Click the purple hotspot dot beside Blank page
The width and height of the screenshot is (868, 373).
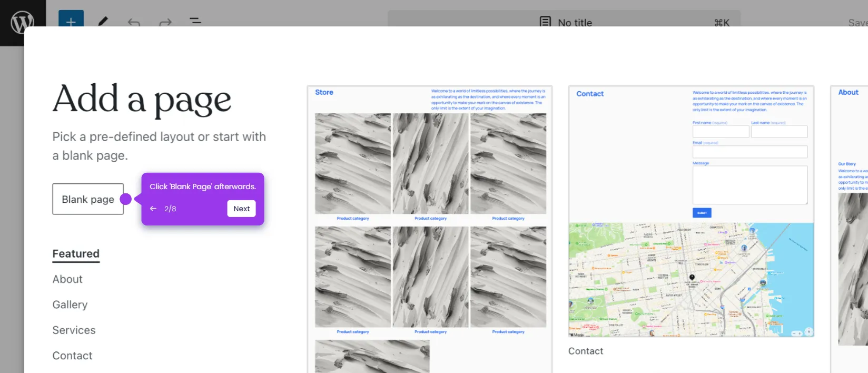(x=126, y=199)
